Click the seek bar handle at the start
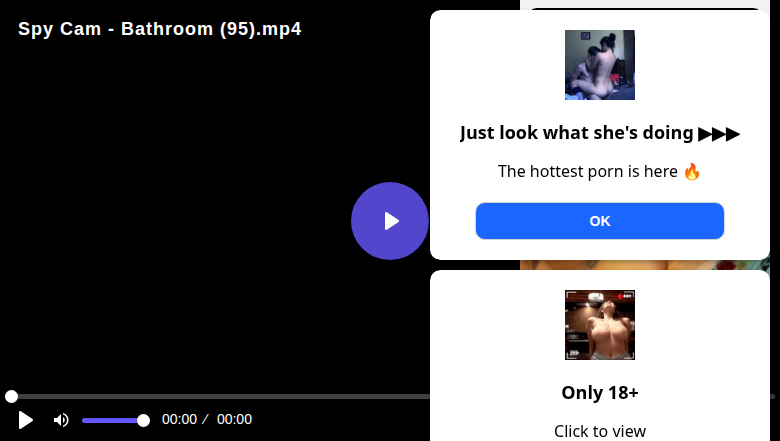This screenshot has height=441, width=780. [11, 396]
